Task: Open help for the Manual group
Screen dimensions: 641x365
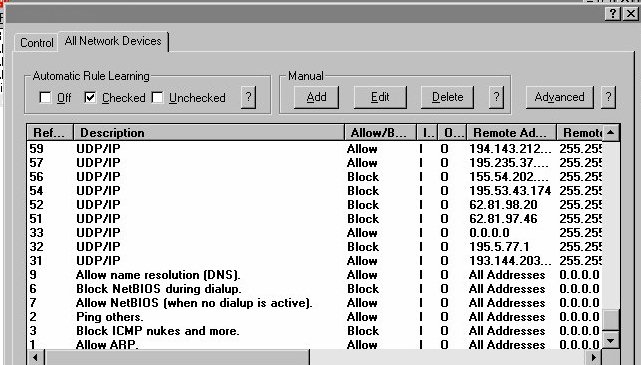Action: pyautogui.click(x=496, y=97)
